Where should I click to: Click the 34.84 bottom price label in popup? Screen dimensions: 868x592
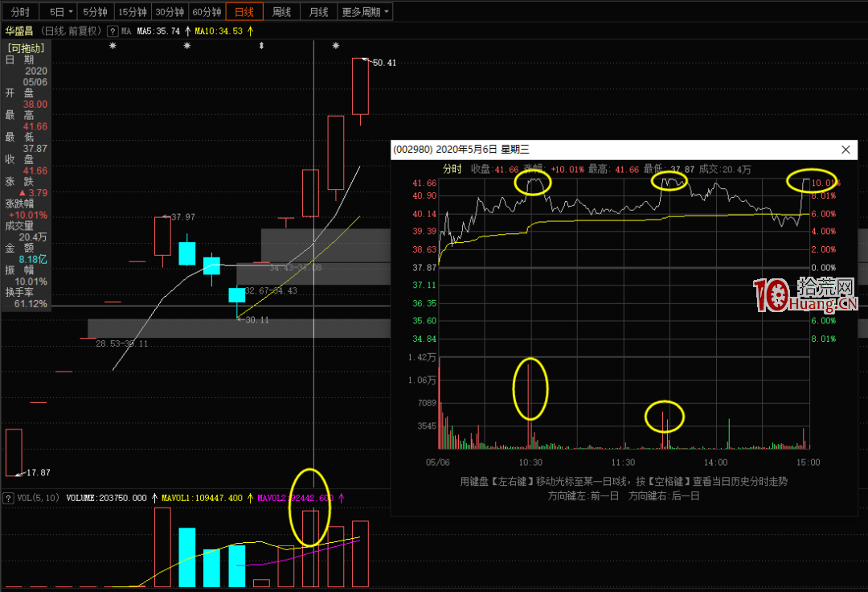pyautogui.click(x=424, y=339)
